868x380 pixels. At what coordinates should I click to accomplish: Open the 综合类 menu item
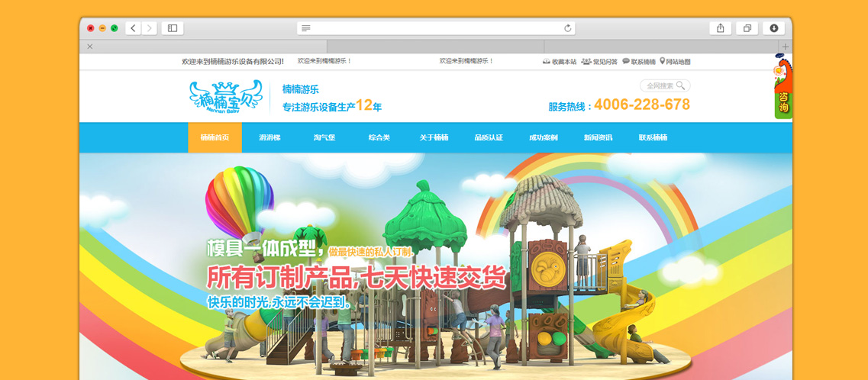click(x=379, y=137)
